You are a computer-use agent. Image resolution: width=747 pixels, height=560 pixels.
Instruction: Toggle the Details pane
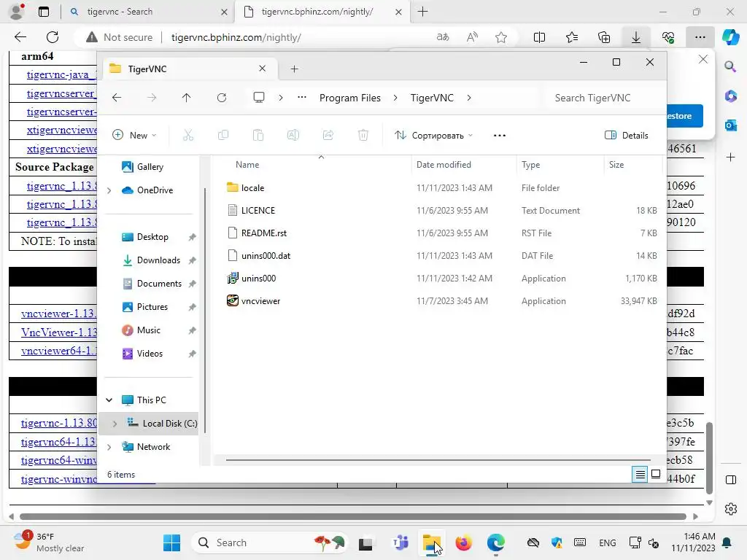click(626, 135)
